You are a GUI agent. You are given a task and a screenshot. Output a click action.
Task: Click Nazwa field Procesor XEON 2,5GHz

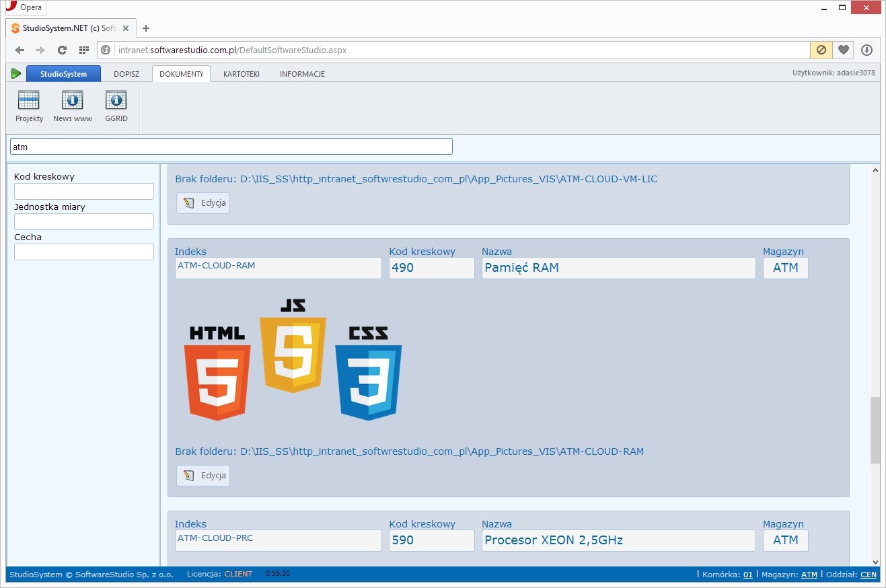[619, 540]
